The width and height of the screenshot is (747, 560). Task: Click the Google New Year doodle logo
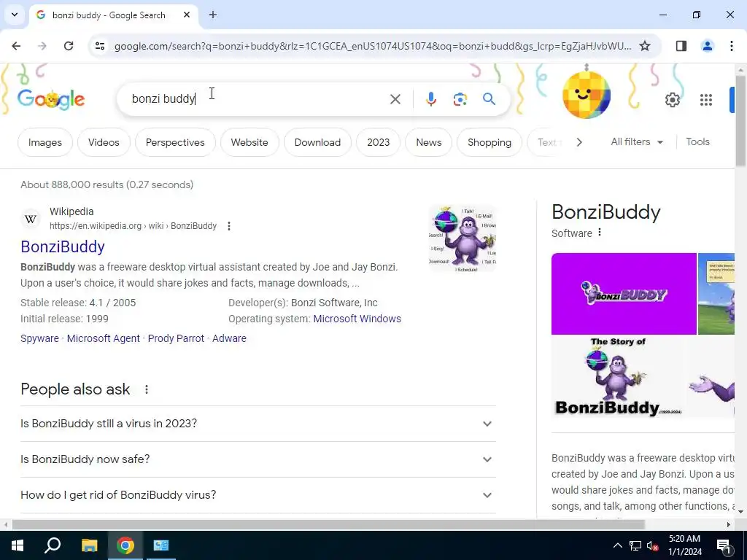click(51, 99)
